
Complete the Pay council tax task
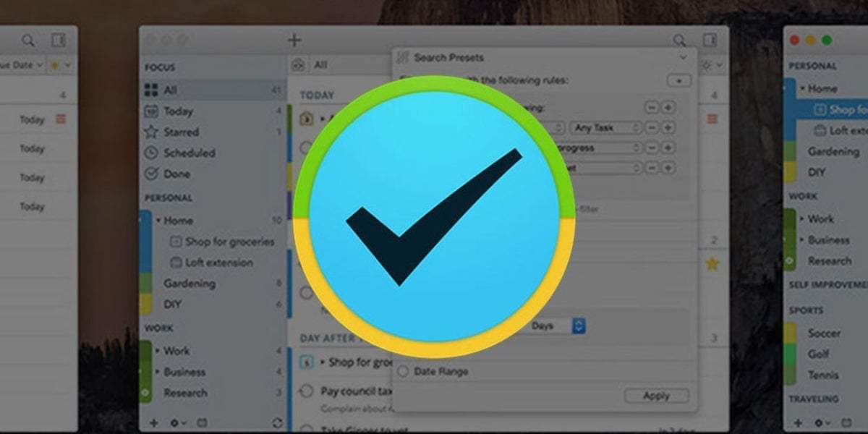pos(306,391)
